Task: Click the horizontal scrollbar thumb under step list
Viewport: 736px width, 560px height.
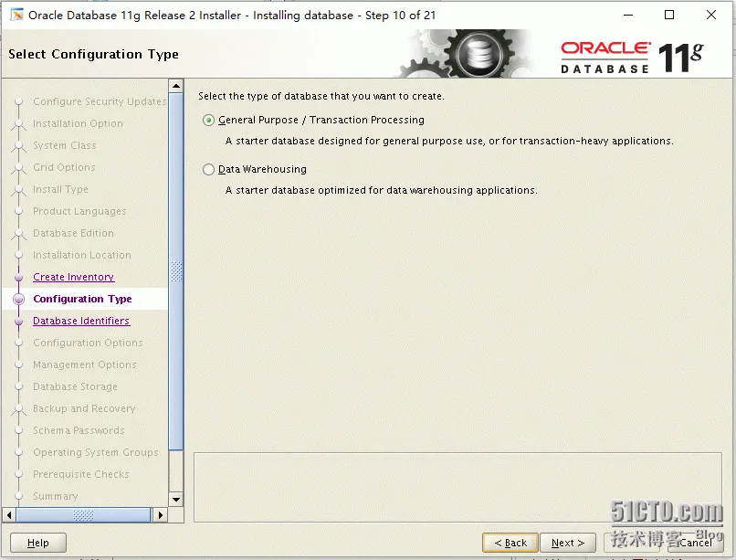Action: click(83, 515)
